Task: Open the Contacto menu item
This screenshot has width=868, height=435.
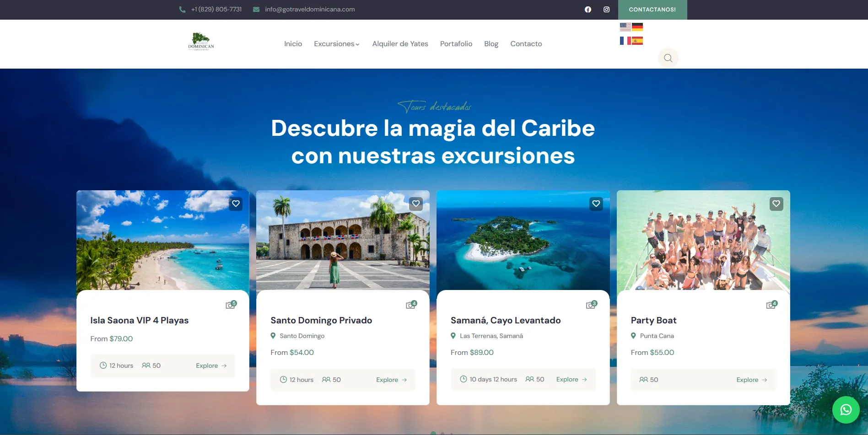Action: 526,44
